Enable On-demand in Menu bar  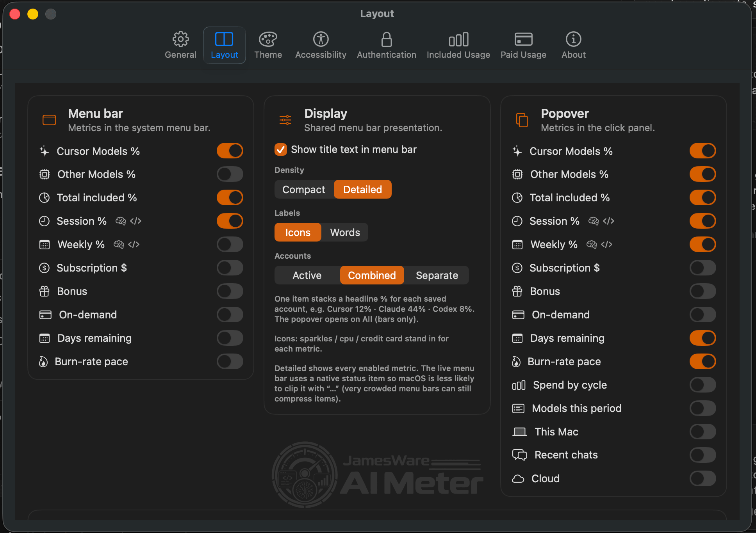point(230,315)
